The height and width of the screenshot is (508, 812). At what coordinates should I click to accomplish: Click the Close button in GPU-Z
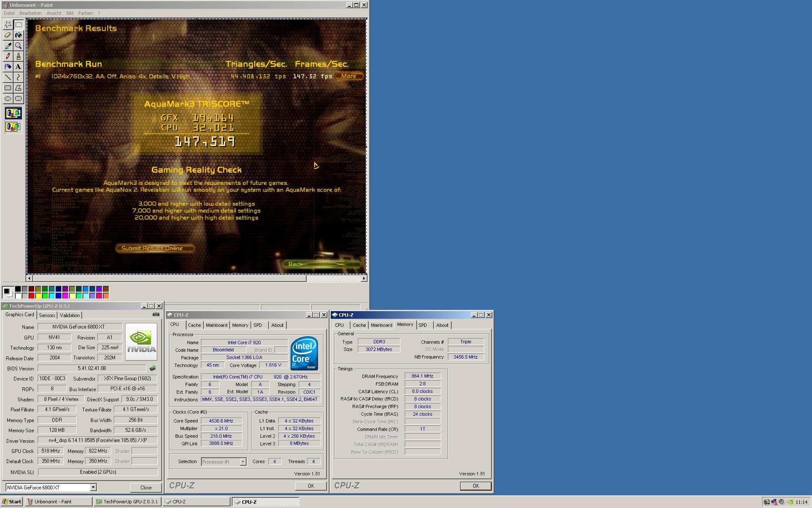[x=146, y=488]
